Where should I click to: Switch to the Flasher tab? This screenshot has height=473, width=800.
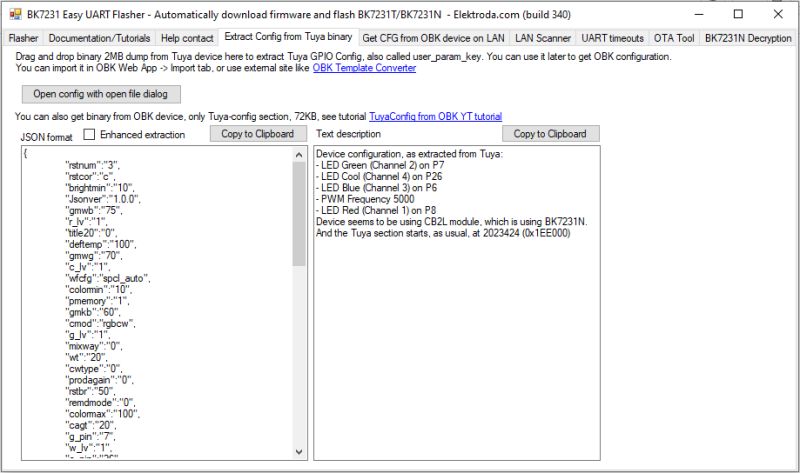pyautogui.click(x=23, y=38)
